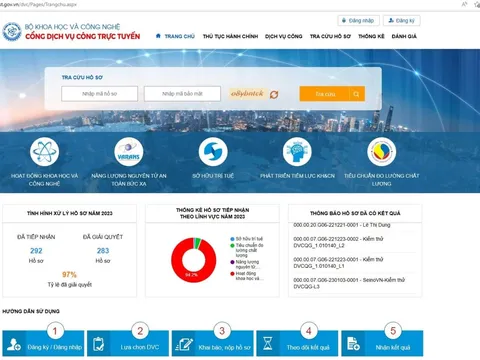Open Phát triển tiềm lực KH&CN icon
Image resolution: width=480 pixels, height=360 pixels.
point(297,152)
